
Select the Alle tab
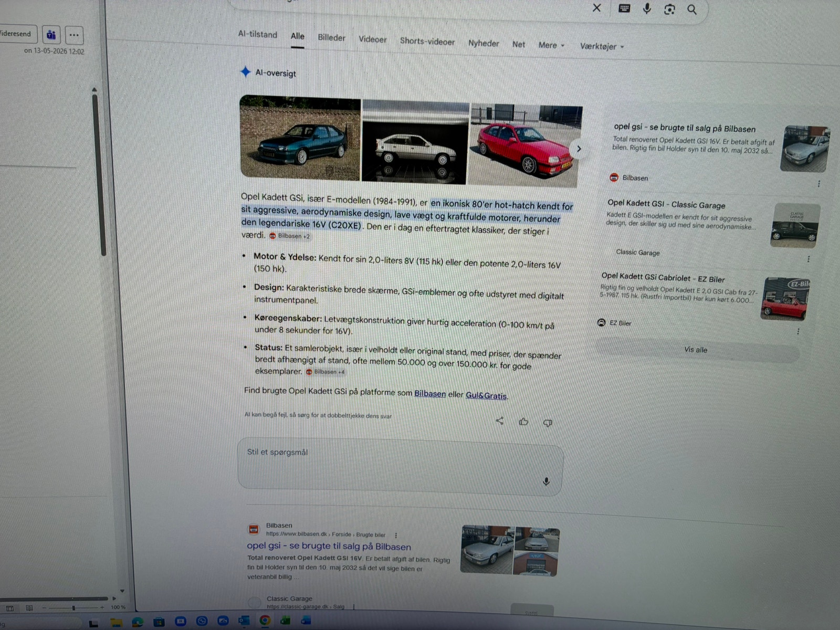[x=297, y=36]
